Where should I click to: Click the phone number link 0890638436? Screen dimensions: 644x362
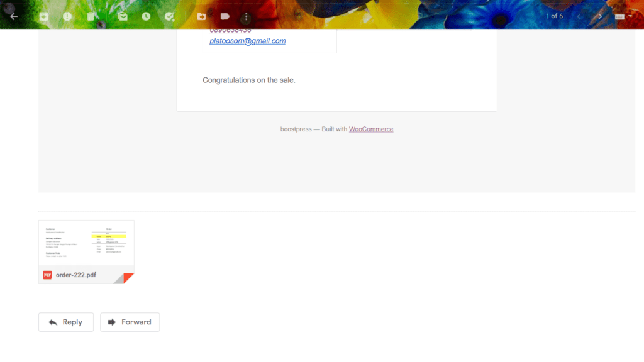[230, 30]
